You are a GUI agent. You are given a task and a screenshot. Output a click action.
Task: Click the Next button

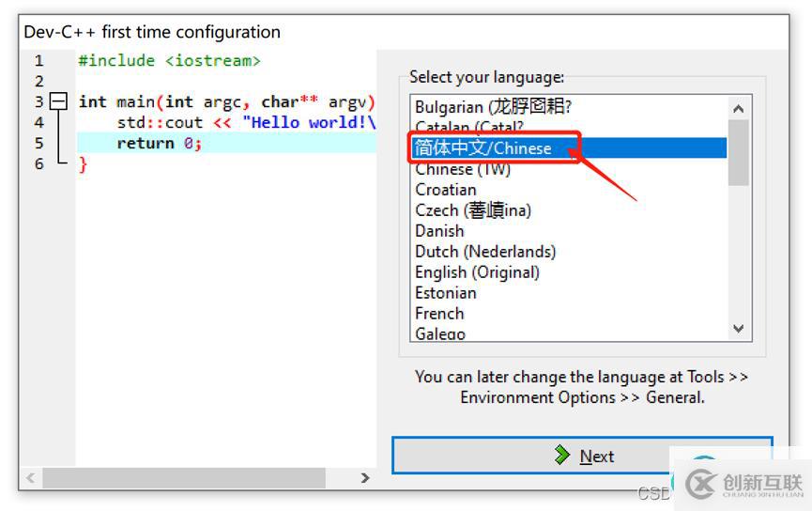583,456
